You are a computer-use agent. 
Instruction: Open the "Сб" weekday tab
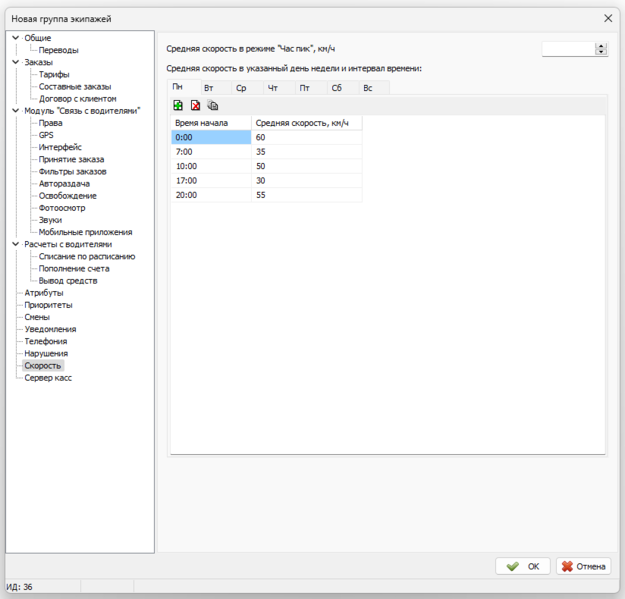coord(336,88)
